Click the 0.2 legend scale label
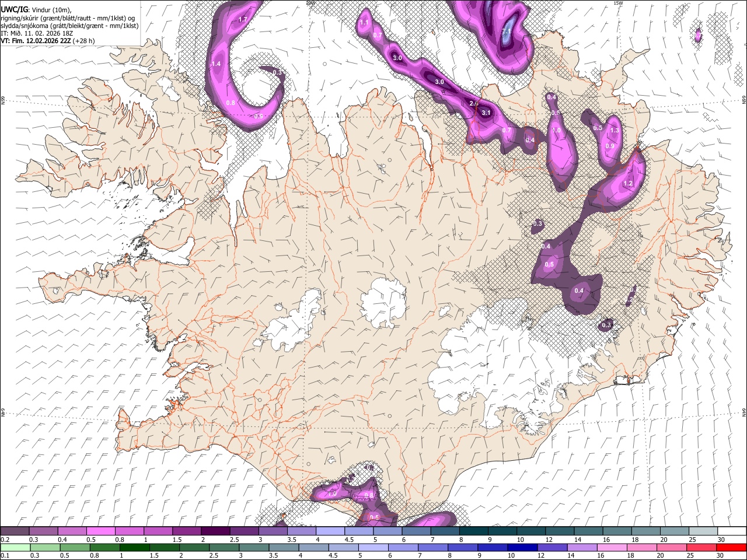 click(4, 540)
